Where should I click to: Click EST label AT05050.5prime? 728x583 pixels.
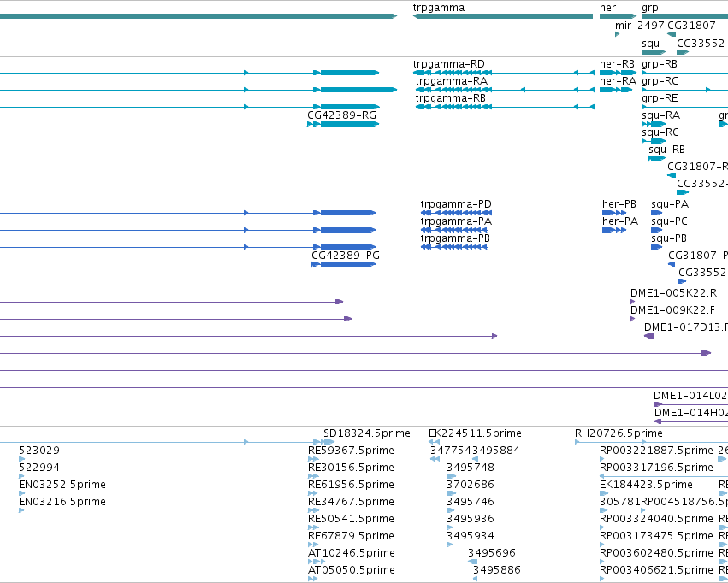pos(352,570)
